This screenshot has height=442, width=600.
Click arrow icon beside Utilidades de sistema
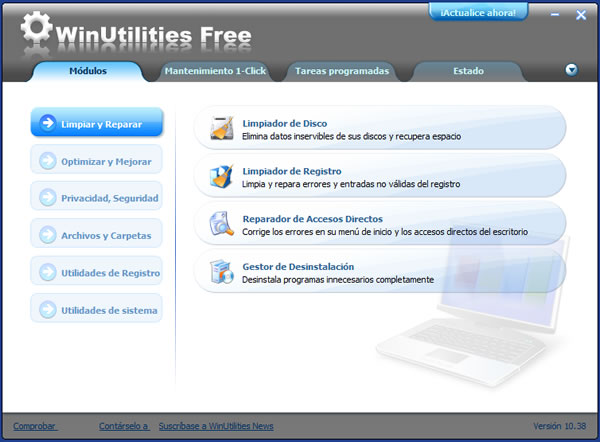[x=48, y=310]
